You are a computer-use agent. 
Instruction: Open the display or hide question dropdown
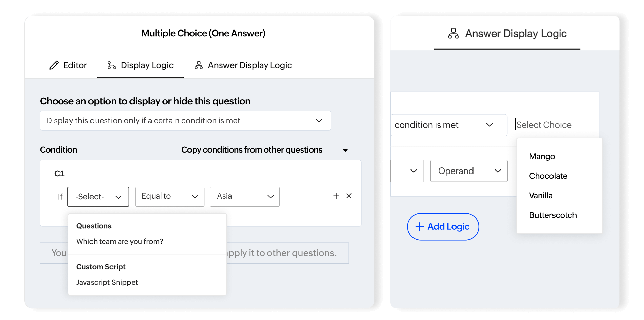coord(185,121)
